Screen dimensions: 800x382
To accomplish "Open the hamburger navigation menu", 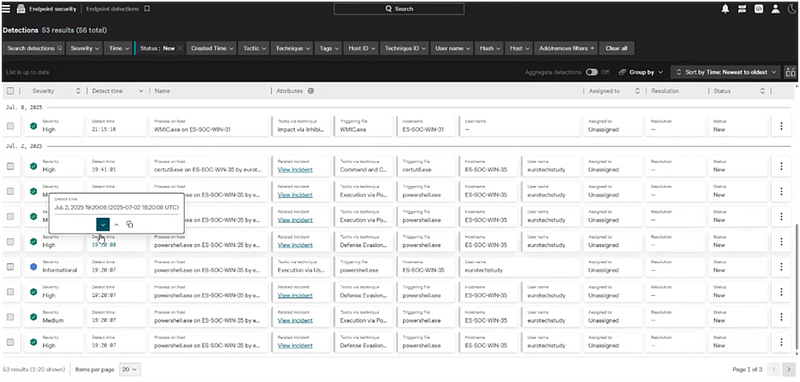I will click(x=6, y=9).
